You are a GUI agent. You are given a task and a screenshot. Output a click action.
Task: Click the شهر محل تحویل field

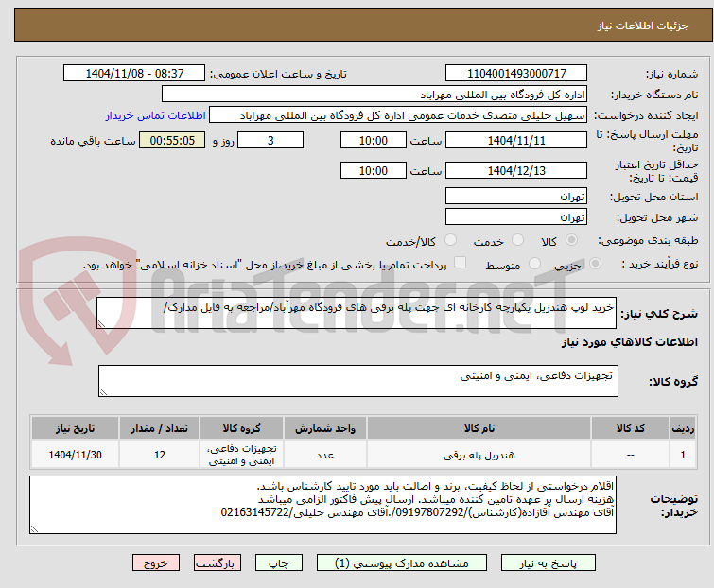click(516, 217)
